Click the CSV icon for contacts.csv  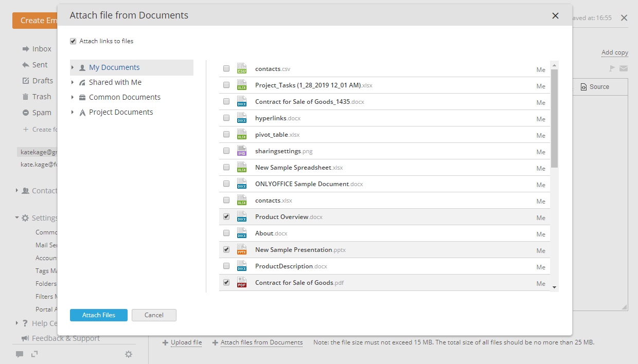(x=242, y=68)
